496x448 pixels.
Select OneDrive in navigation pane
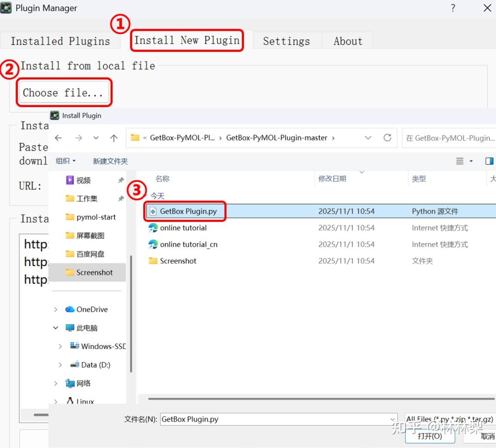[86, 309]
